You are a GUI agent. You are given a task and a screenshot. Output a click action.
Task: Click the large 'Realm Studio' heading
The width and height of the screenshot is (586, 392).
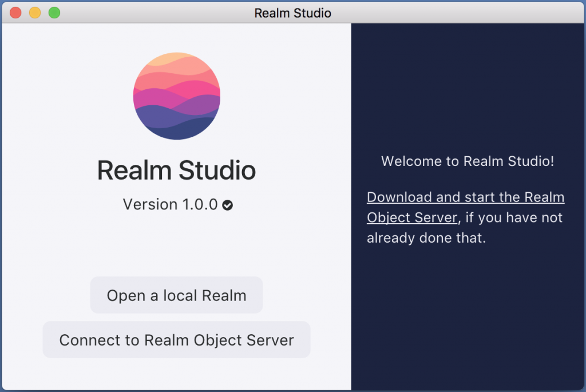tap(176, 171)
